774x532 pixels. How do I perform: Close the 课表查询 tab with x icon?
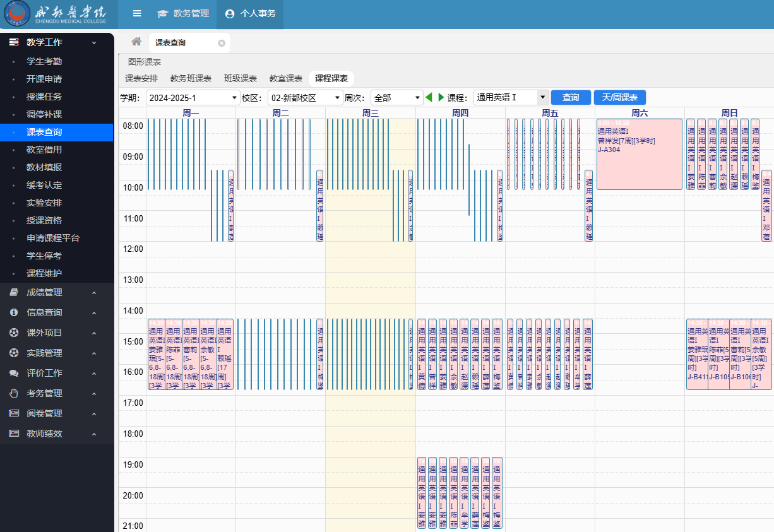222,43
